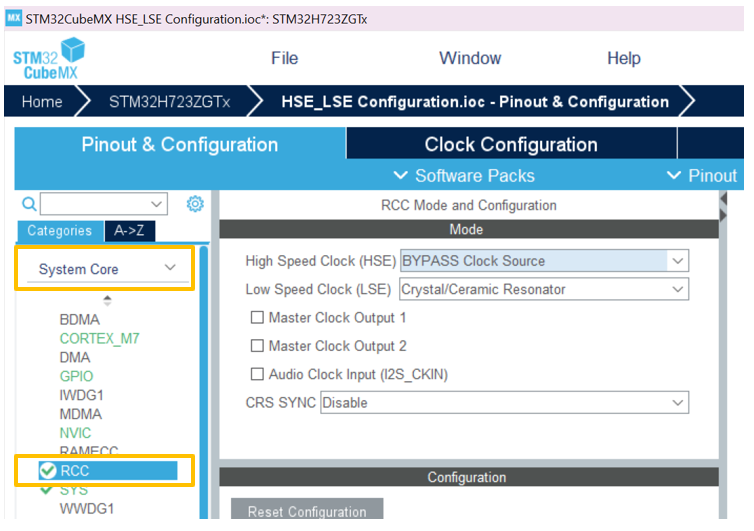The height and width of the screenshot is (531, 754).
Task: Select GPIO in the list
Action: click(x=76, y=376)
